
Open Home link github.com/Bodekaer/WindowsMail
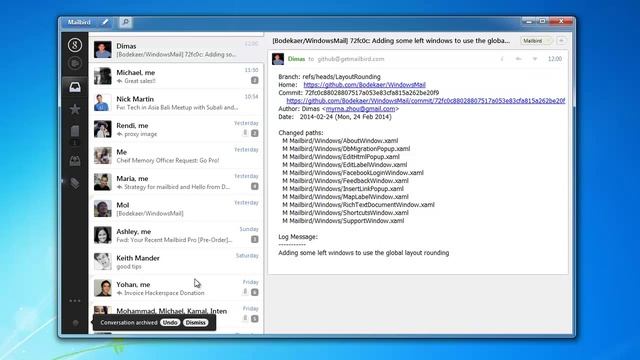pyautogui.click(x=364, y=85)
